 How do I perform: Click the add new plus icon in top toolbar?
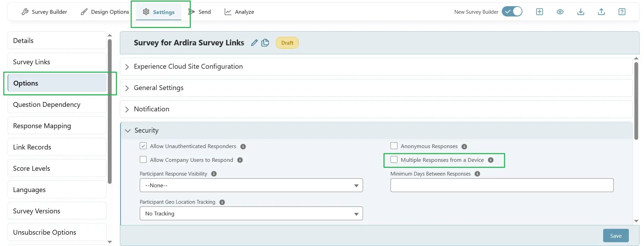(539, 12)
